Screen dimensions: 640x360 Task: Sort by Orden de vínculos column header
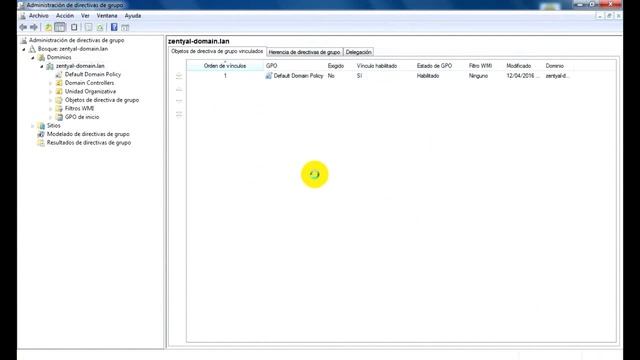pos(225,66)
